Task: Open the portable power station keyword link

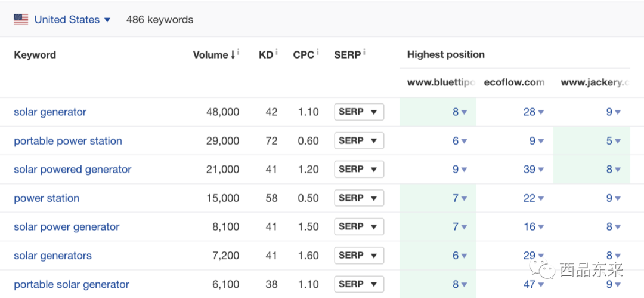Action: [x=68, y=141]
